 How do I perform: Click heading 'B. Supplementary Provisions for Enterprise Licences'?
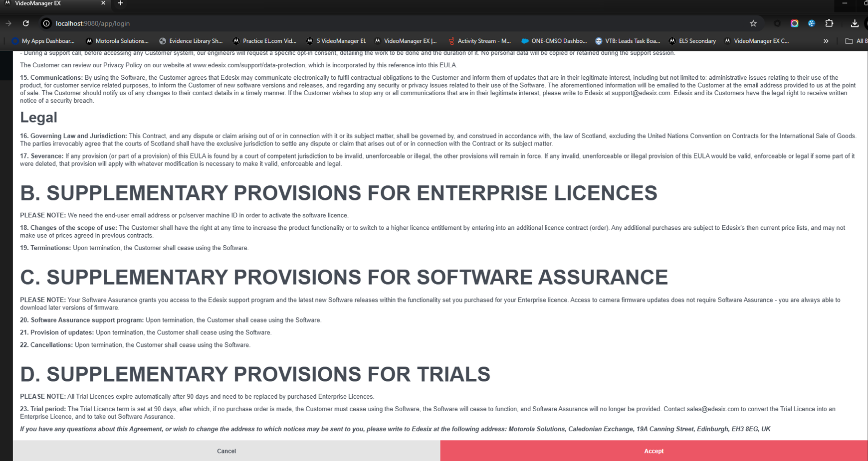coord(339,193)
